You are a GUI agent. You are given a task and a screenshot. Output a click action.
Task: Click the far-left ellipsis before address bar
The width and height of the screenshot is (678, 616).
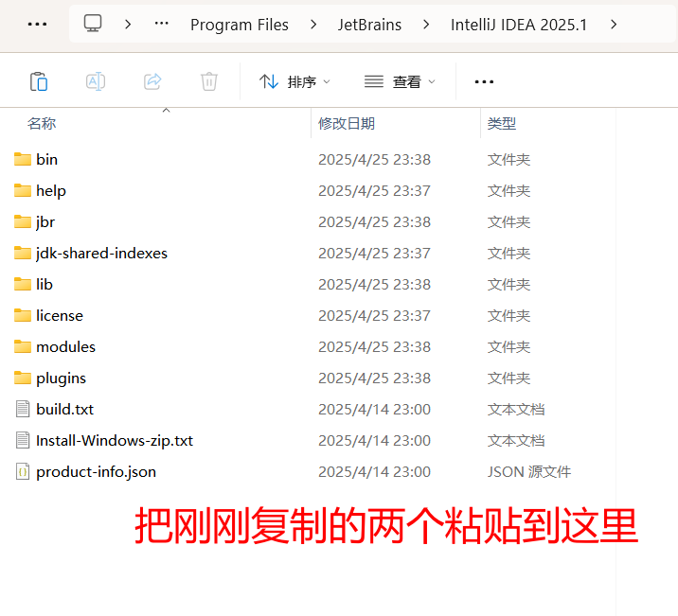coord(37,25)
